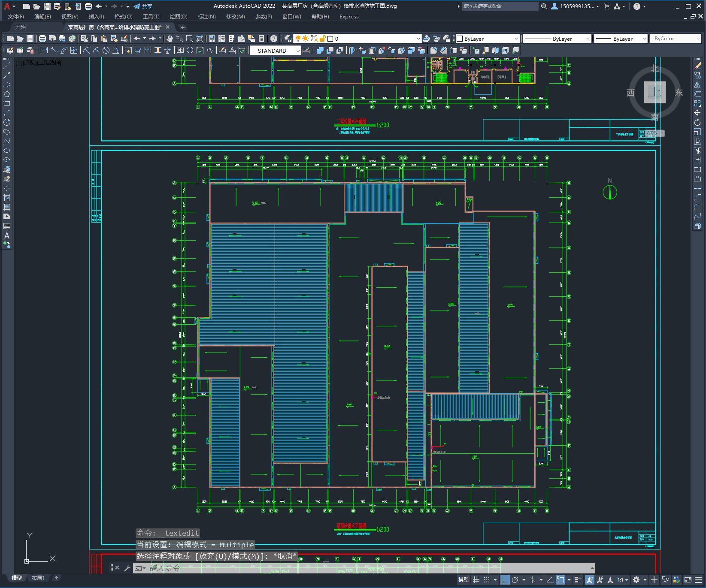Click the new drawing tab plus button

182,27
